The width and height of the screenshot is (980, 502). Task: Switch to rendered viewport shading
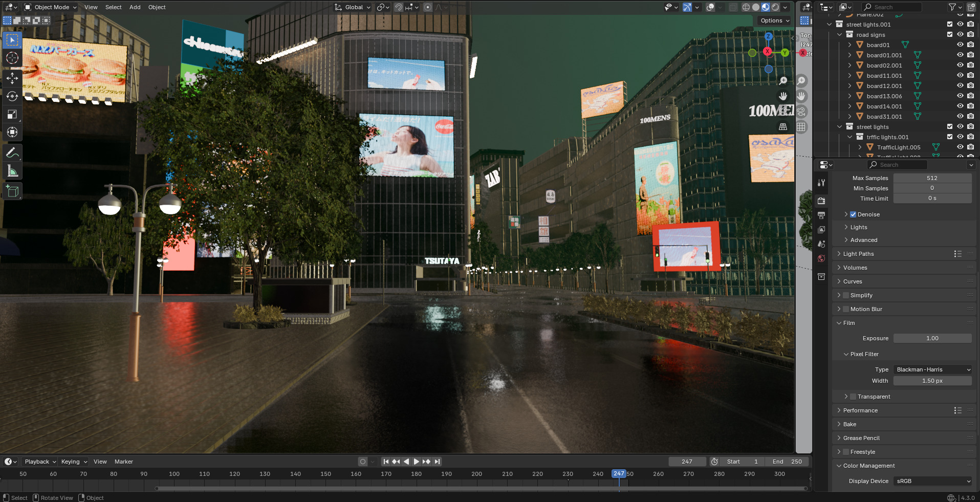pos(775,7)
